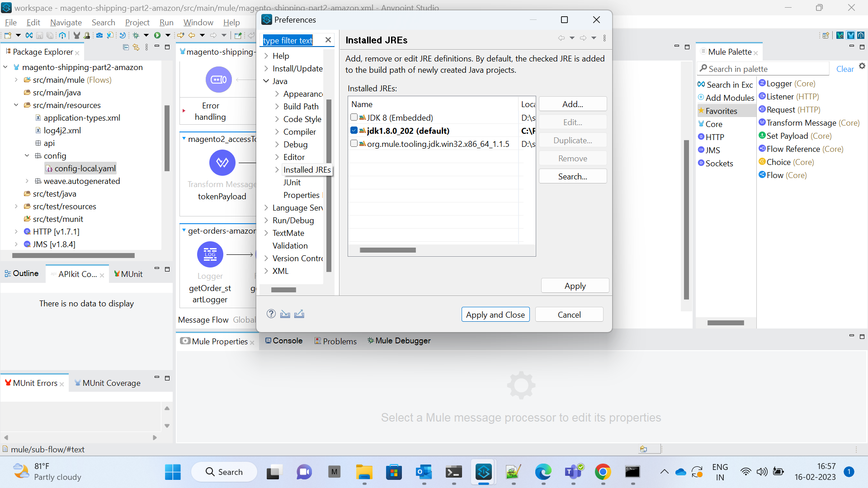Click the Package Explorer horizontal scrollbar

tap(73, 255)
